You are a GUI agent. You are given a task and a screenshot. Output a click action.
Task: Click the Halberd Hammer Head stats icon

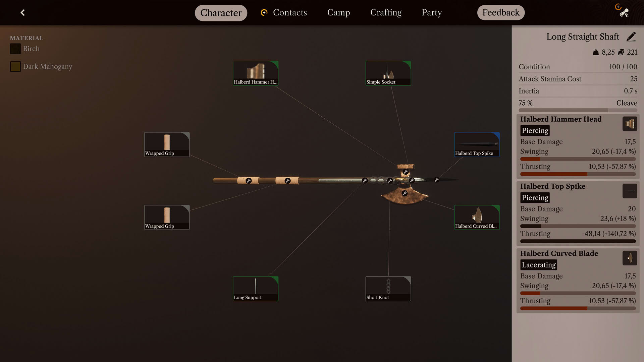pos(630,124)
